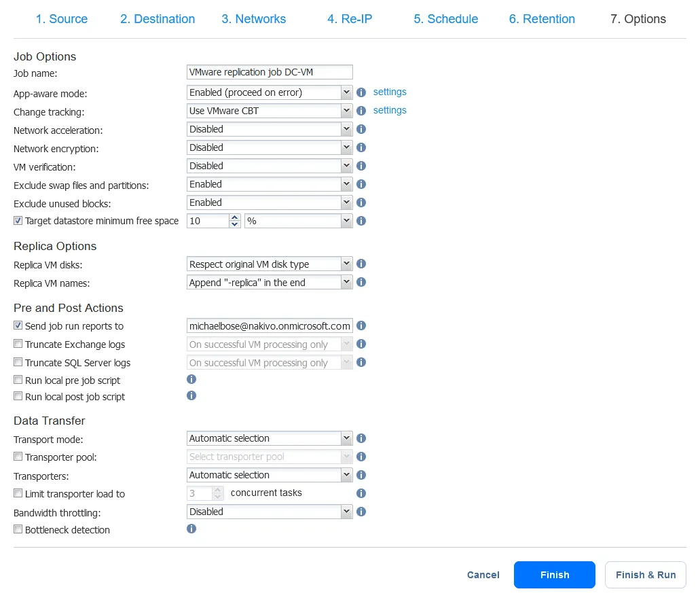Image resolution: width=700 pixels, height=602 pixels.
Task: View Bandwidth throttling info icon
Action: click(361, 512)
